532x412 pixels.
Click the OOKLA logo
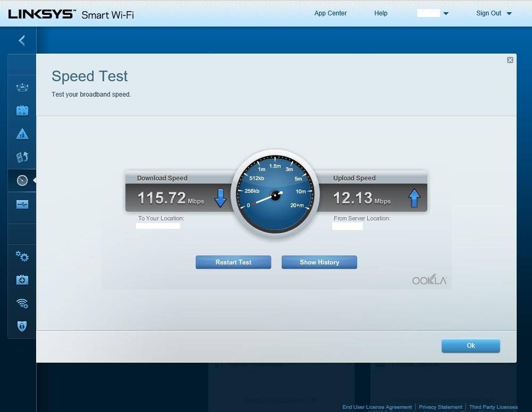428,279
